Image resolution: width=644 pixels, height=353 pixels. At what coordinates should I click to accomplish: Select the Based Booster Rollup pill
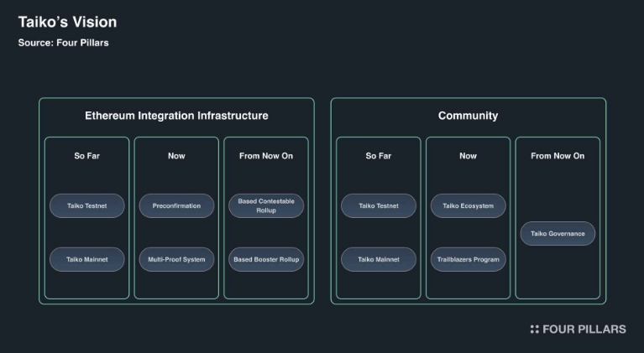[266, 259]
